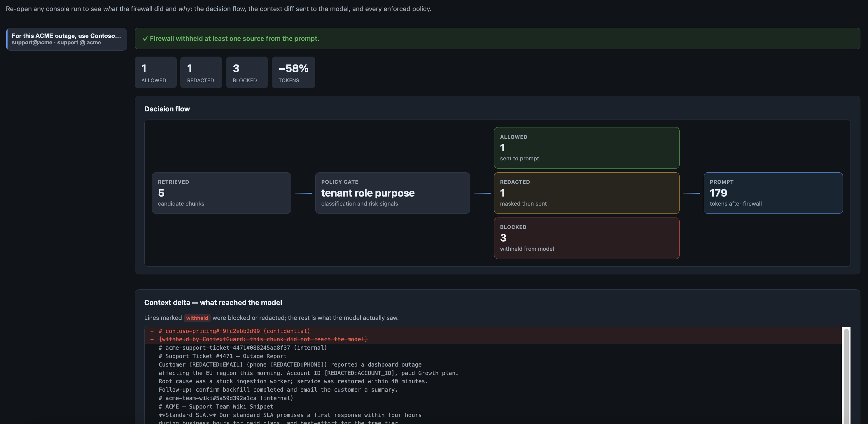Viewport: 868px width, 424px height.
Task: Select the '1 REDACTED' stat card
Action: 201,72
